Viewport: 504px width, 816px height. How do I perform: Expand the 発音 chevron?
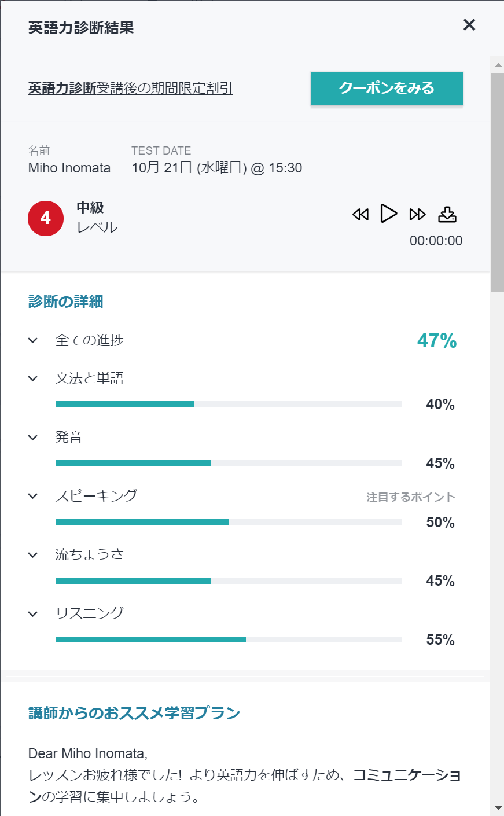33,438
